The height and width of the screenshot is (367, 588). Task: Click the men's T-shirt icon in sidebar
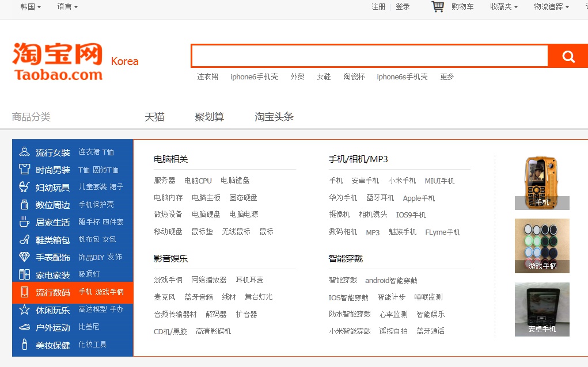24,170
